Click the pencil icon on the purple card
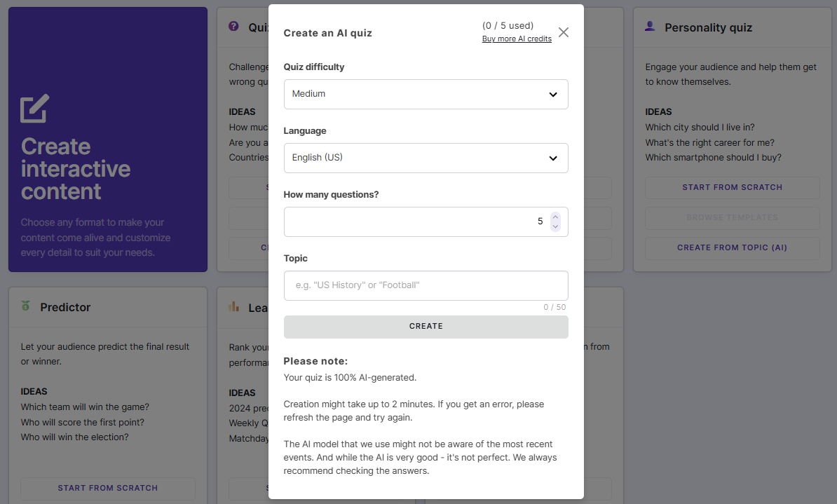 pos(33,108)
